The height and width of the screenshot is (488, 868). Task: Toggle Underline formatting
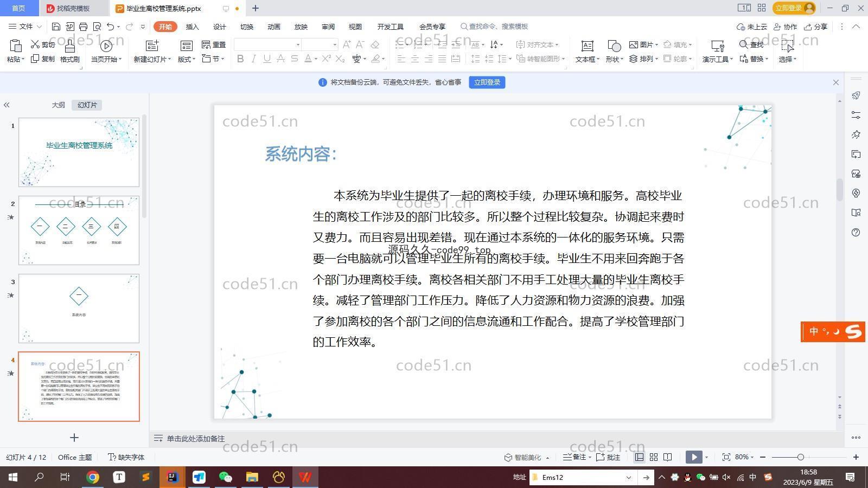pos(267,59)
